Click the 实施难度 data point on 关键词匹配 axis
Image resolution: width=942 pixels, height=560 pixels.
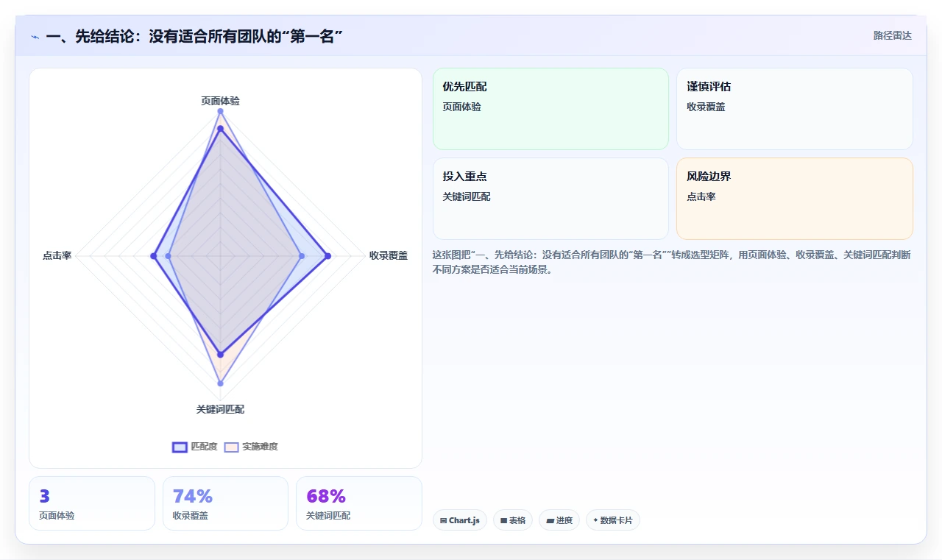tap(220, 383)
